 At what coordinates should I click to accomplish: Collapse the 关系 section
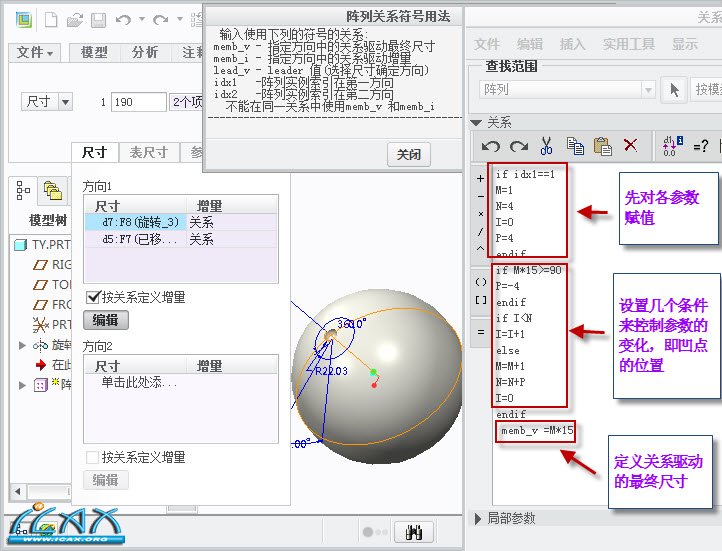[x=476, y=122]
